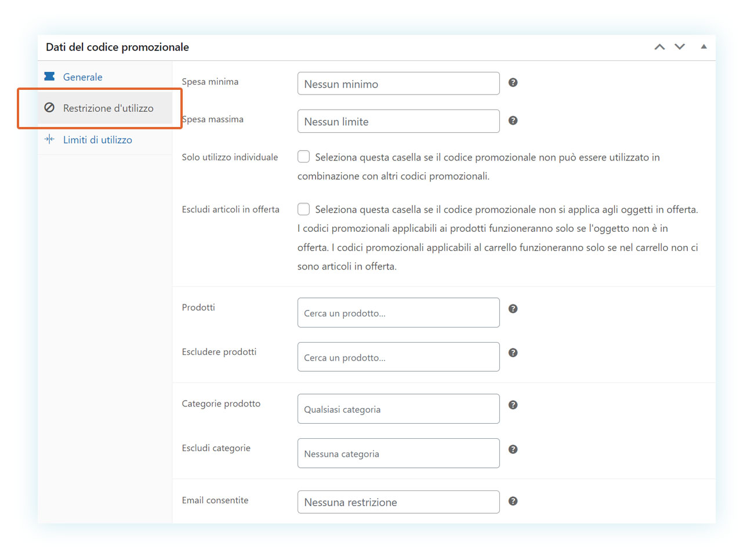Image resolution: width=754 pixels, height=560 pixels.
Task: Show help for Categorie prodotto
Action: pos(513,405)
